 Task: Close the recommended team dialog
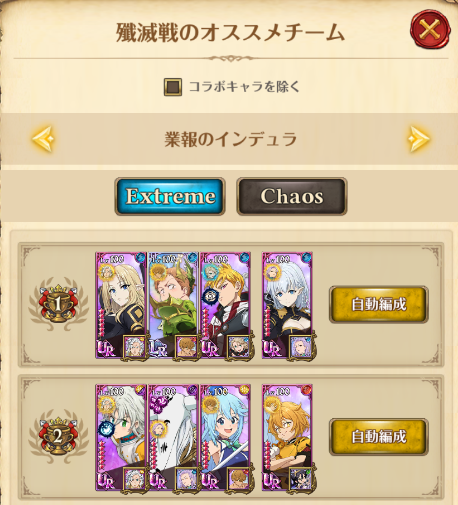tap(430, 29)
